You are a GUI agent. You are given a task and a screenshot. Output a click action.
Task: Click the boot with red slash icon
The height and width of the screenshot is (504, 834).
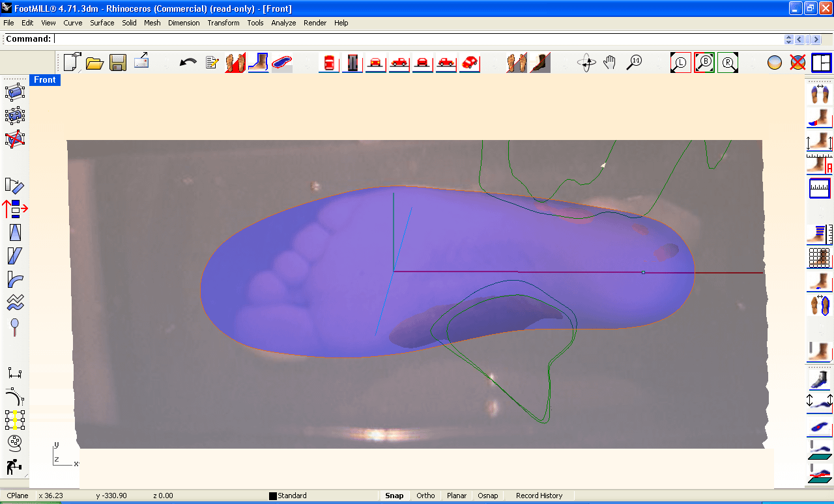(539, 63)
